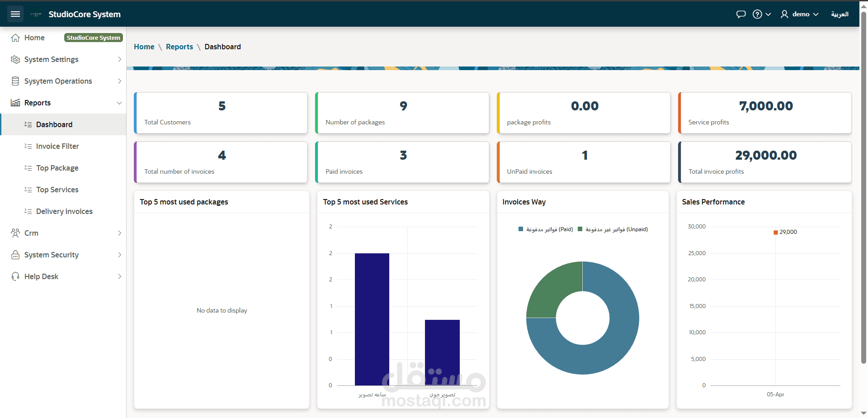This screenshot has height=418, width=868.
Task: Open the chat feedback icon
Action: [x=741, y=14]
